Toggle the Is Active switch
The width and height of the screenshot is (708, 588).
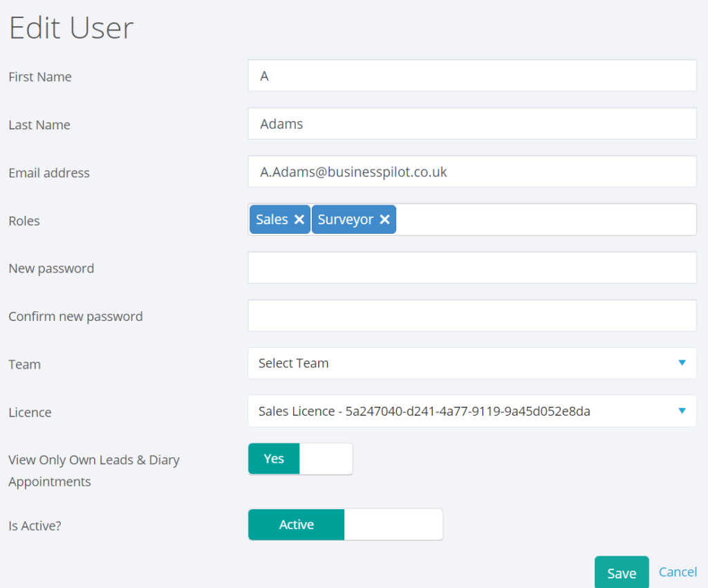point(345,524)
